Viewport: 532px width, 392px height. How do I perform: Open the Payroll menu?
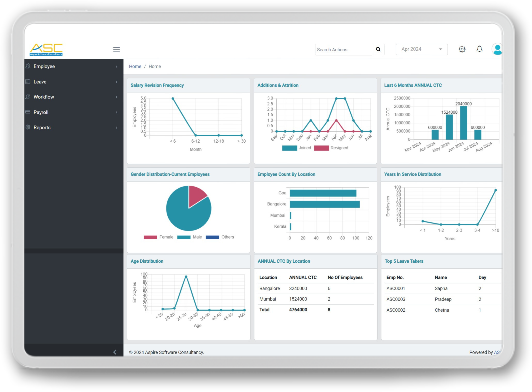(x=74, y=112)
